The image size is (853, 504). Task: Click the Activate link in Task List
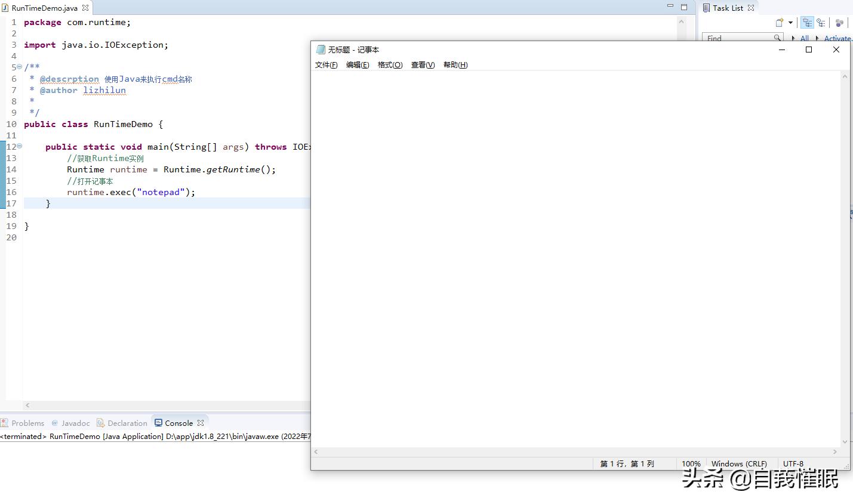pyautogui.click(x=837, y=38)
